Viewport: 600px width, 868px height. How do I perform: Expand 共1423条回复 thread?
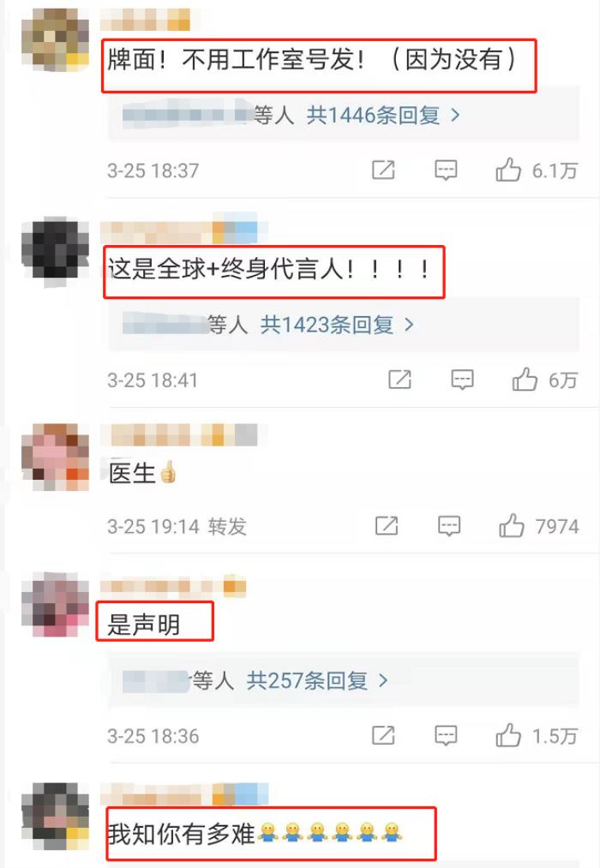pyautogui.click(x=337, y=325)
